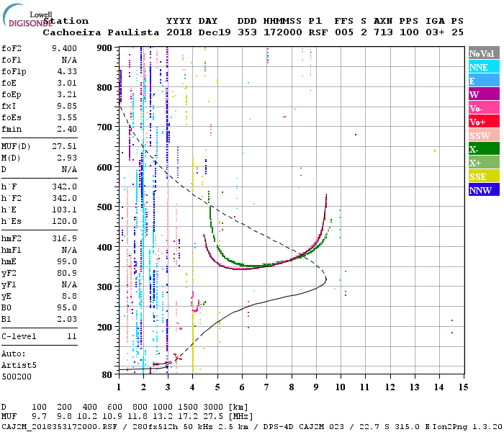Click the D 3000 distance entry

point(213,408)
